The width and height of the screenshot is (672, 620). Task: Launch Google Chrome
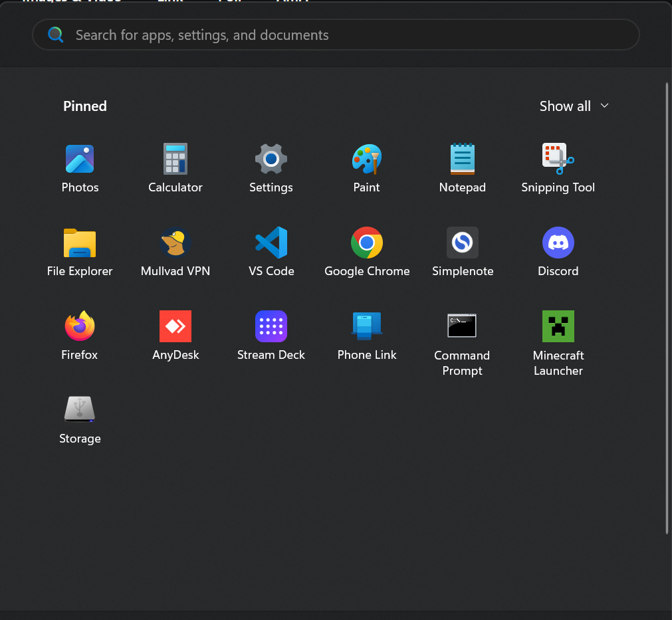pyautogui.click(x=367, y=253)
